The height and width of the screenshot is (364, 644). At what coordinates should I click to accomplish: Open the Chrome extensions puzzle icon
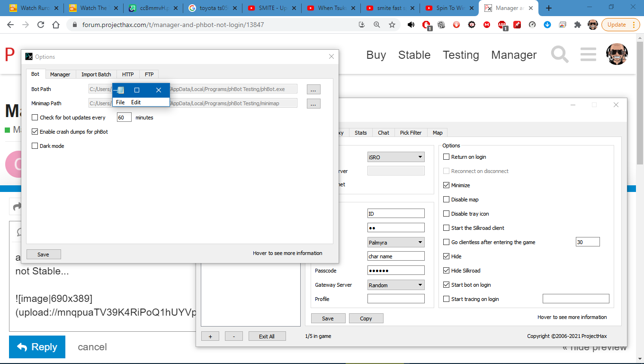click(577, 25)
